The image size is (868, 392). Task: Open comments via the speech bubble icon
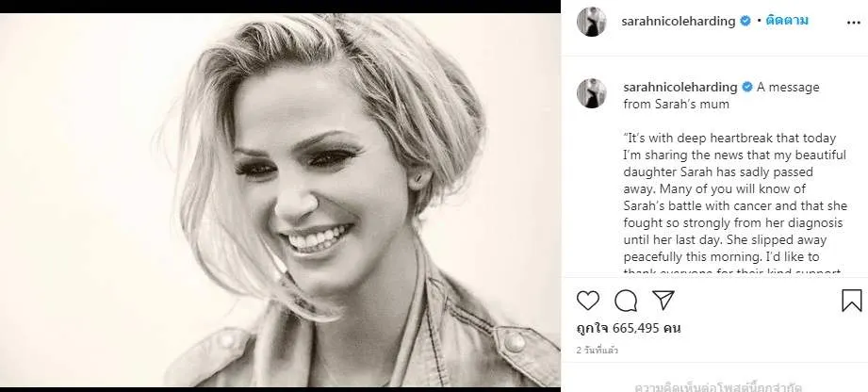[626, 301]
